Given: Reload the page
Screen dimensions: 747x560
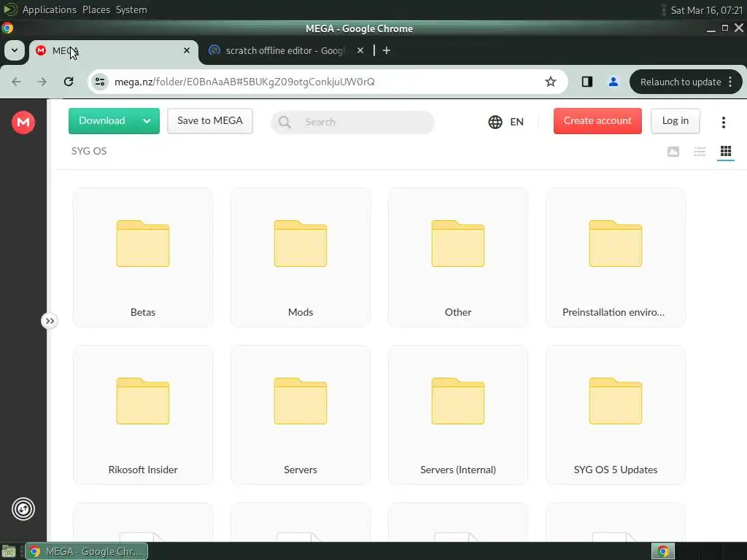Looking at the screenshot, I should click(x=69, y=82).
